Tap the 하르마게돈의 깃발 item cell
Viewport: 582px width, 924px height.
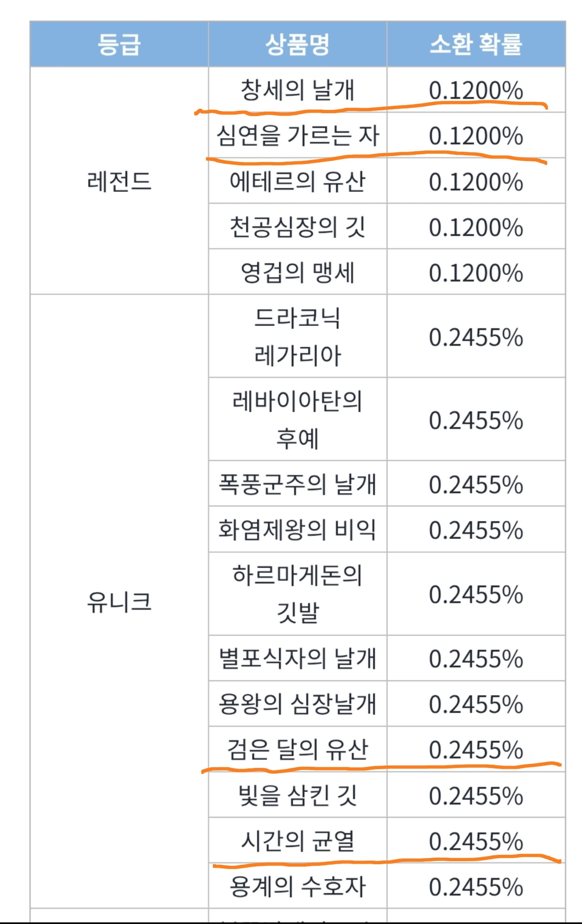coord(297,594)
